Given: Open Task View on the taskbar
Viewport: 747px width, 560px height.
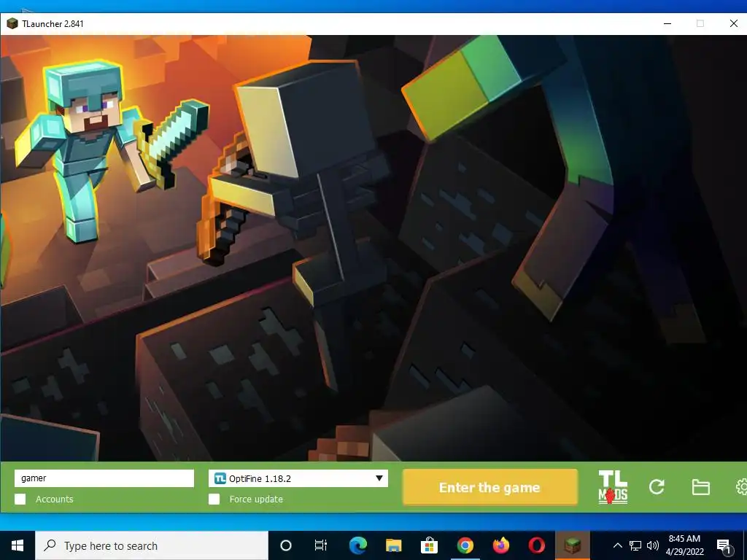Looking at the screenshot, I should 321,545.
